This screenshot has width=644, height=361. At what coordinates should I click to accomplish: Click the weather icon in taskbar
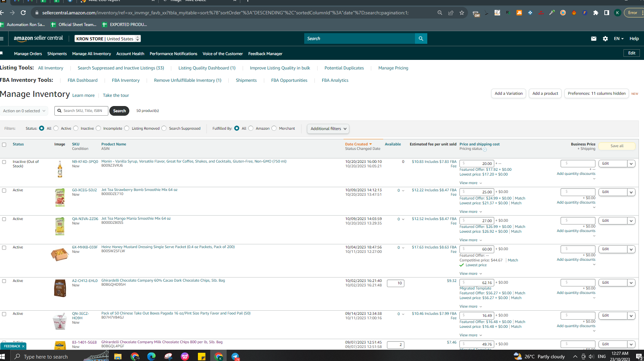point(518,356)
